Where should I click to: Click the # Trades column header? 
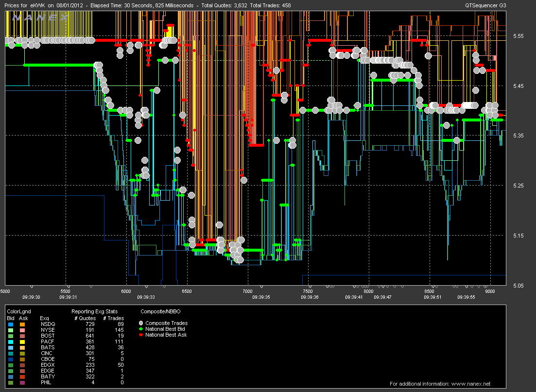[114, 318]
